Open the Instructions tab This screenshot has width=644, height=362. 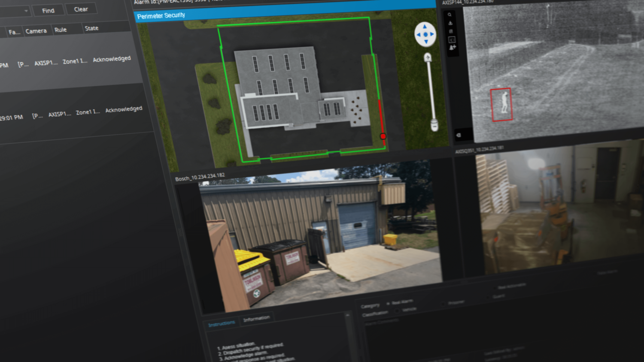point(222,324)
